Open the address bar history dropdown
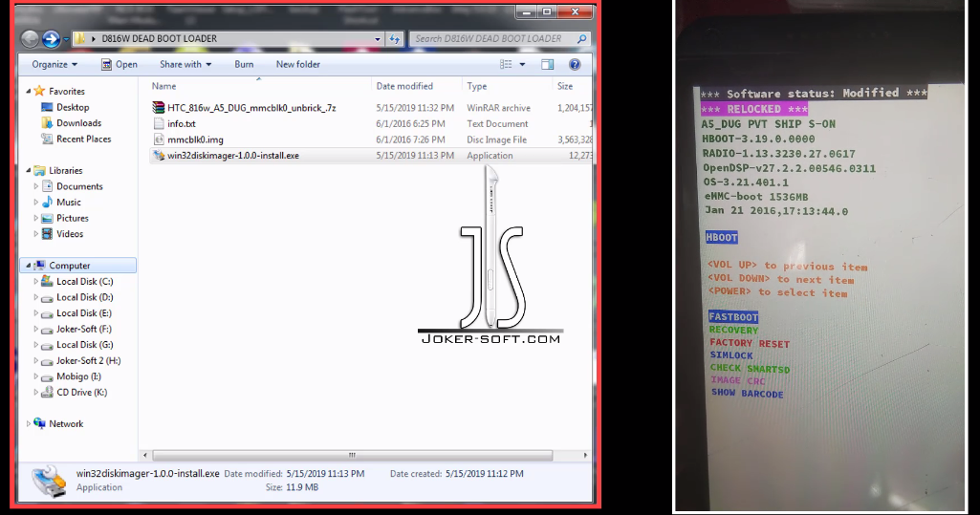Image resolution: width=980 pixels, height=515 pixels. point(378,39)
